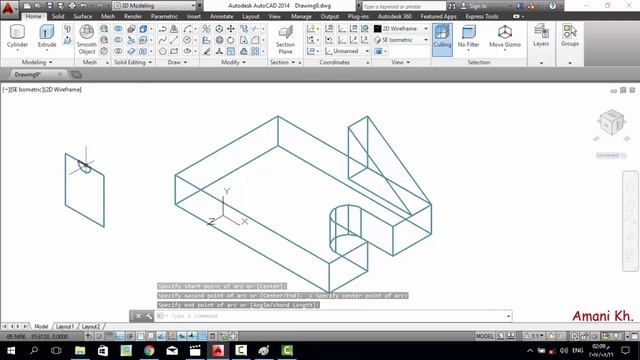Select the Spline draw tool

(162, 40)
